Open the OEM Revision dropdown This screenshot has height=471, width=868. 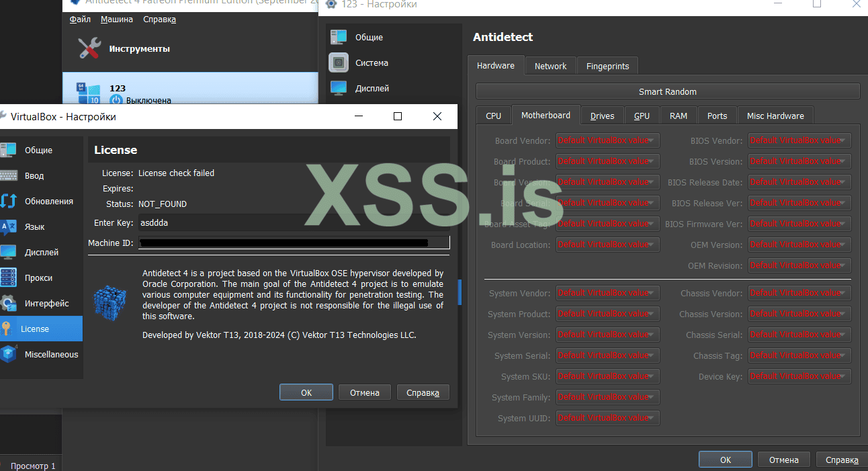click(799, 265)
